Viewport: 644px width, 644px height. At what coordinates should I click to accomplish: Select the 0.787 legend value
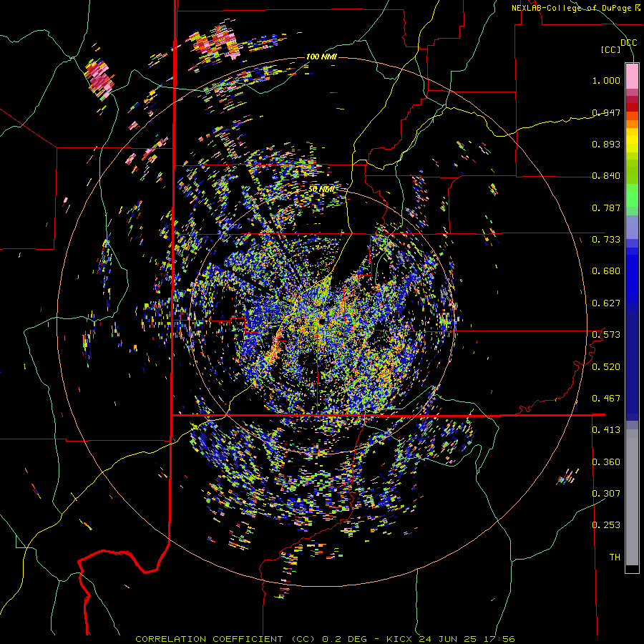point(606,208)
